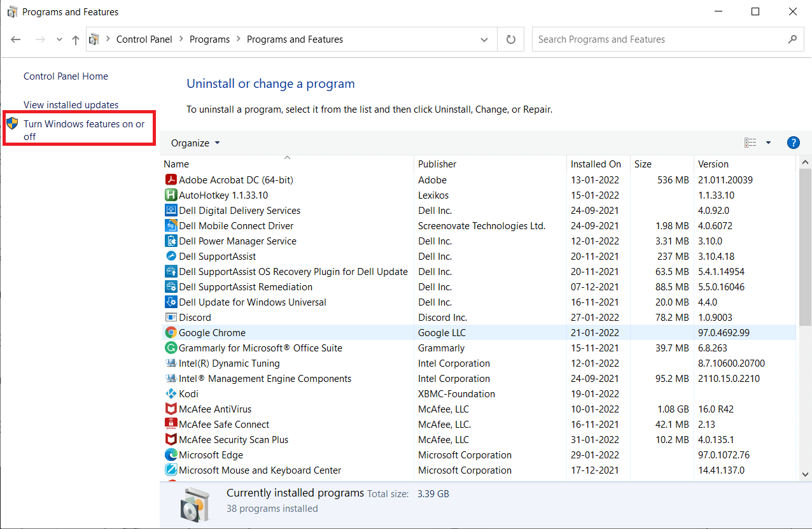Expand the address bar history dropdown
Image resolution: width=812 pixels, height=529 pixels.
coord(484,39)
